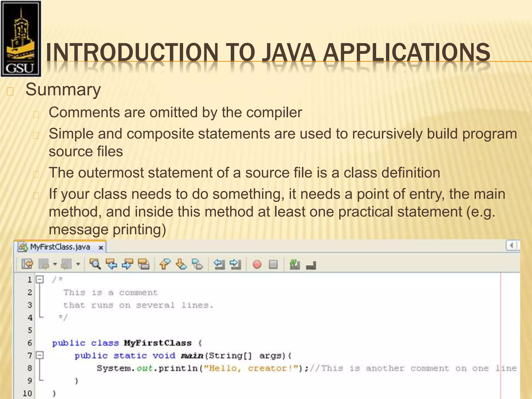The image size is (532, 399).
Task: Click the scroll-tabs-left arrow button
Action: 512,245
